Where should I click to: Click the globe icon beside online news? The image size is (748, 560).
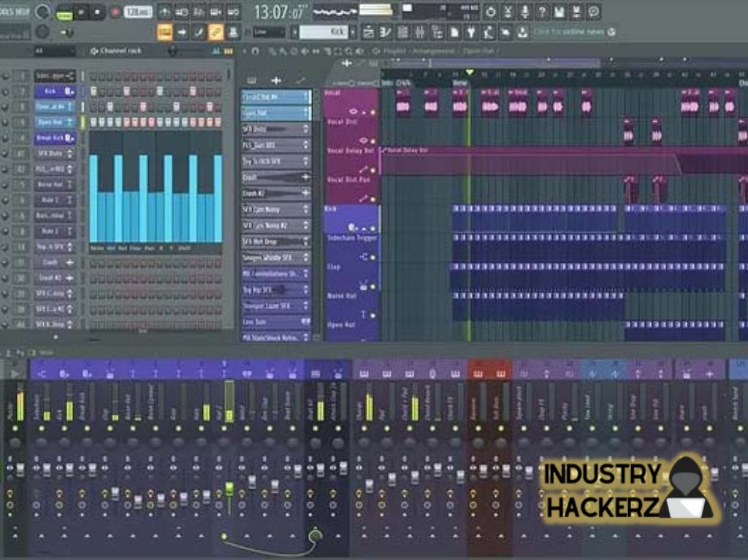(x=611, y=32)
